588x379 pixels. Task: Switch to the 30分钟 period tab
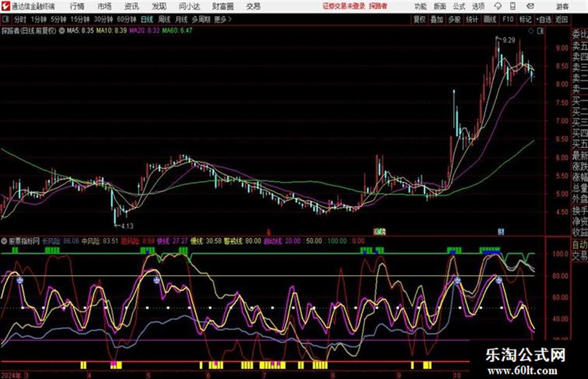(103, 19)
